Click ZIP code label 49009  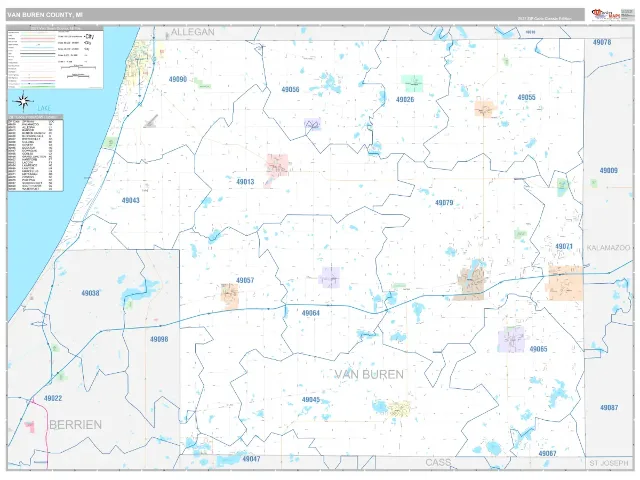coord(609,171)
